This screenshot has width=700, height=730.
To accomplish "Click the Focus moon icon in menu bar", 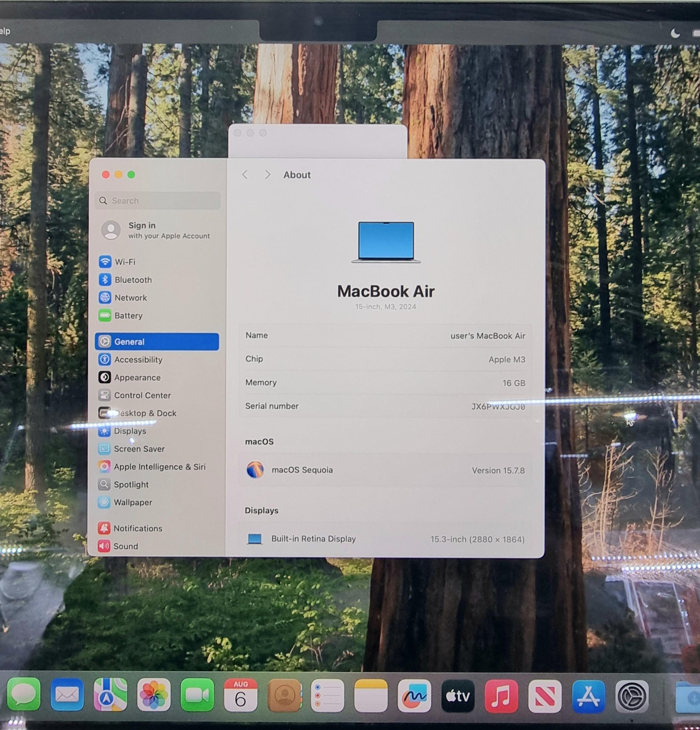I will point(675,34).
